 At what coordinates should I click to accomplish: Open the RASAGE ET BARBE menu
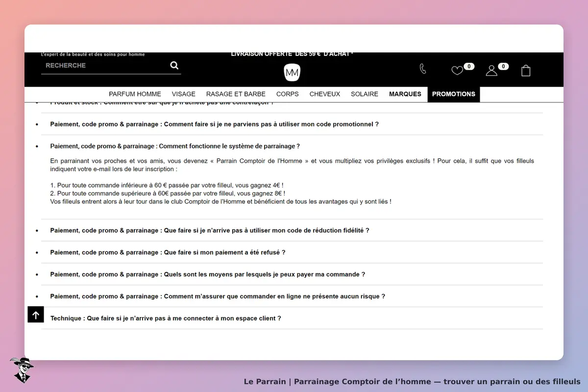click(x=236, y=94)
